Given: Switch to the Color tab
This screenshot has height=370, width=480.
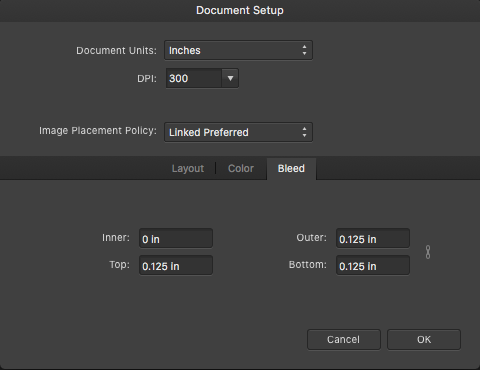Looking at the screenshot, I should pyautogui.click(x=241, y=168).
